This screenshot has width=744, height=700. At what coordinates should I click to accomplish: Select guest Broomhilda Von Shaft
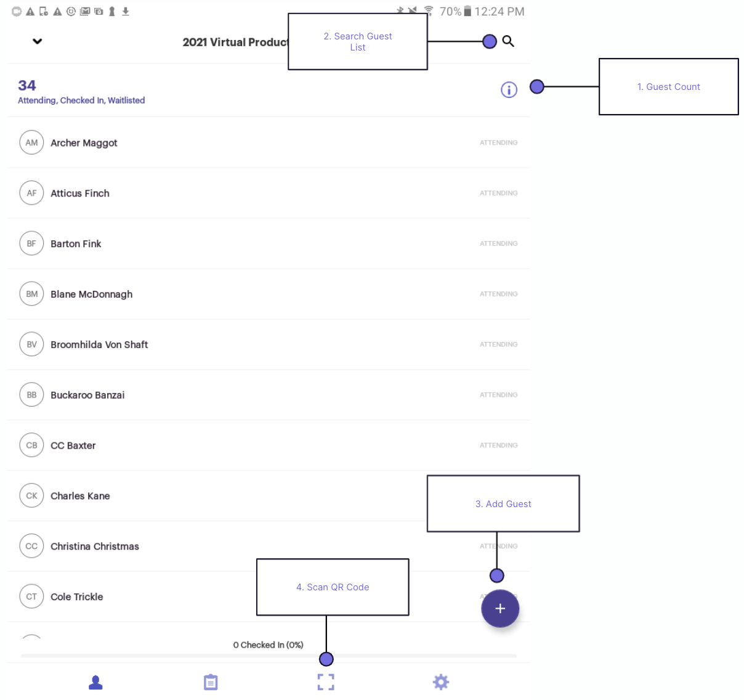pyautogui.click(x=99, y=344)
